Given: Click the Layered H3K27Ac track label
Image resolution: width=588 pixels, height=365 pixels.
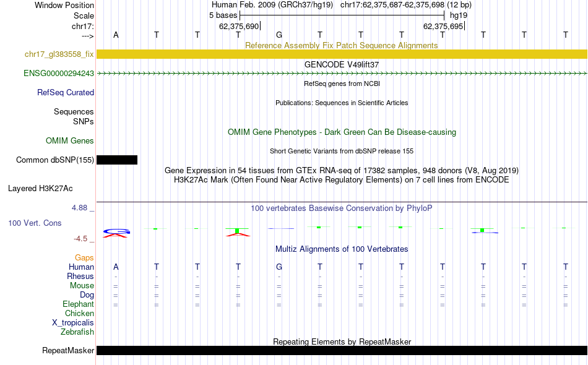Looking at the screenshot, I should [x=40, y=189].
